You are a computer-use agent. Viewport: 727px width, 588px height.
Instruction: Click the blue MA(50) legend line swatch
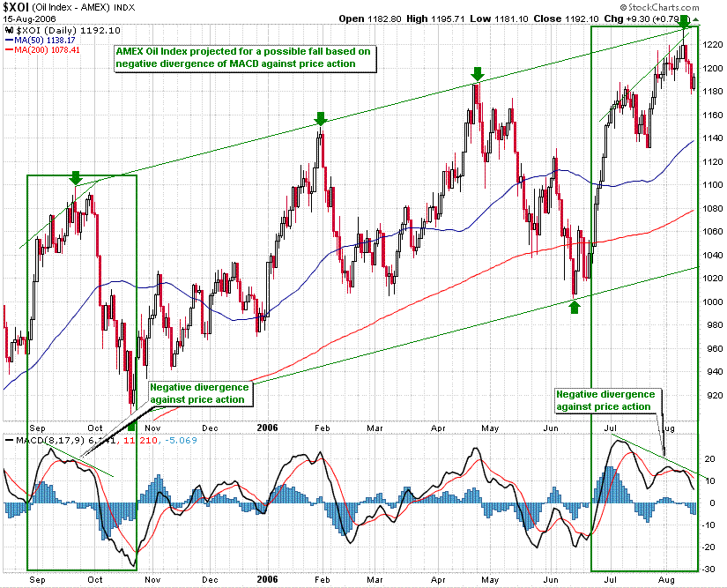click(x=10, y=41)
